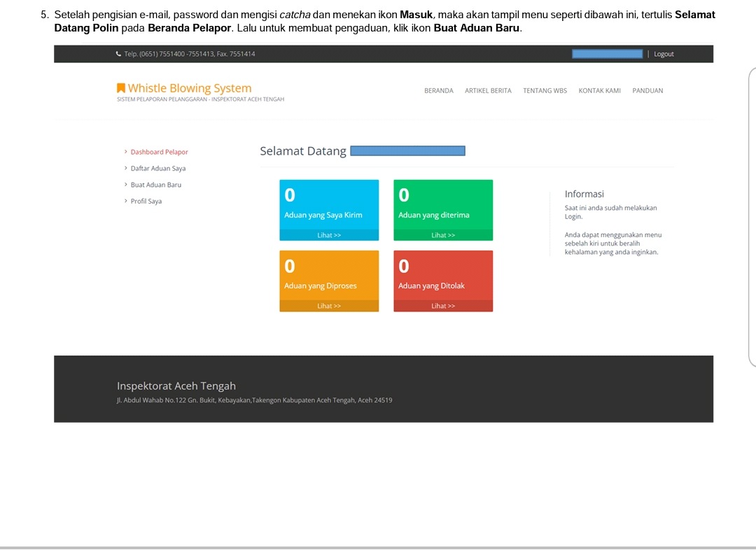
Task: Click the chevron beside Daftar Aduan Saya
Action: click(126, 169)
